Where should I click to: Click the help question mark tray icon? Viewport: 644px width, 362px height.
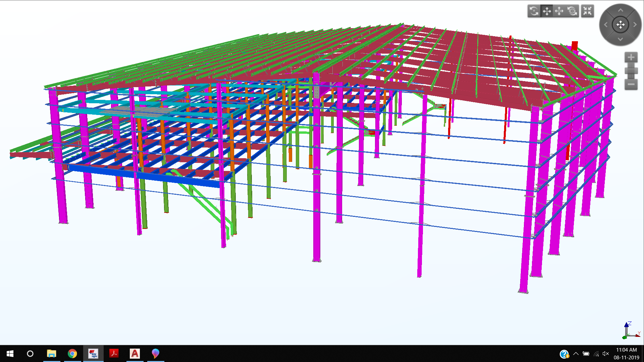(564, 354)
